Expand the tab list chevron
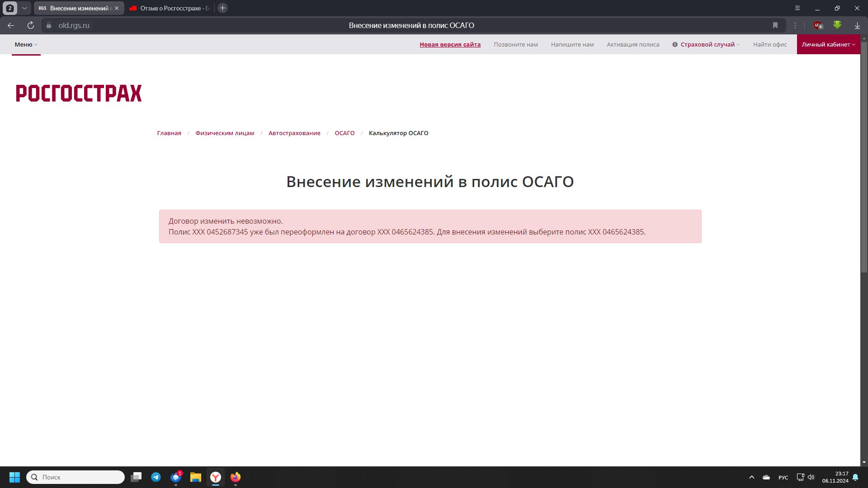The height and width of the screenshot is (488, 868). (24, 8)
